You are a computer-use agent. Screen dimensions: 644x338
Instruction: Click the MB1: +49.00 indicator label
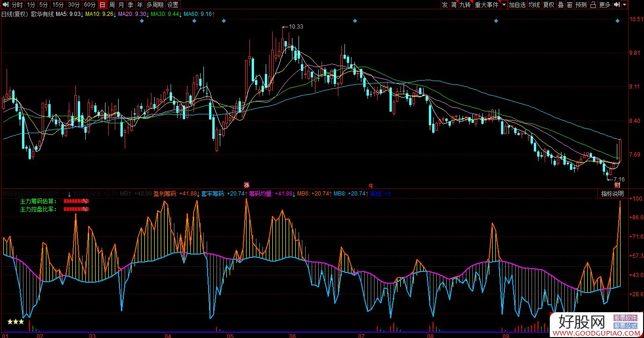point(136,193)
